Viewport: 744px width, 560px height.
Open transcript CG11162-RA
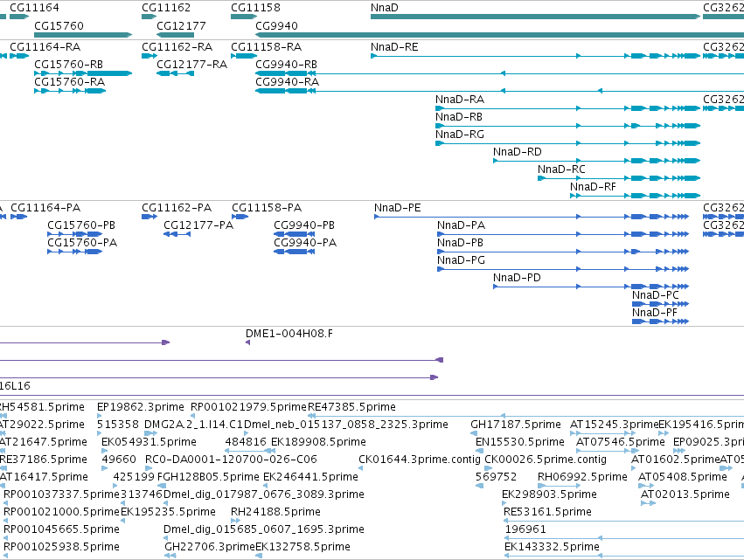coord(177,47)
